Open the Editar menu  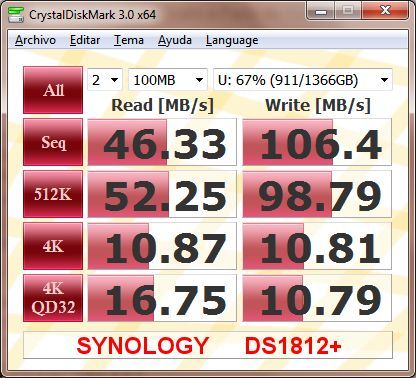click(x=85, y=40)
